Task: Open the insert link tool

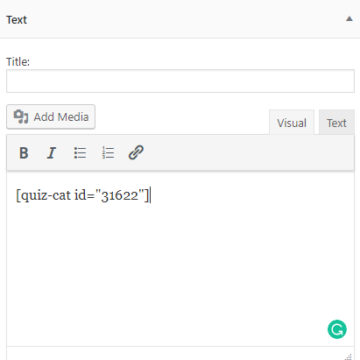Action: [136, 153]
